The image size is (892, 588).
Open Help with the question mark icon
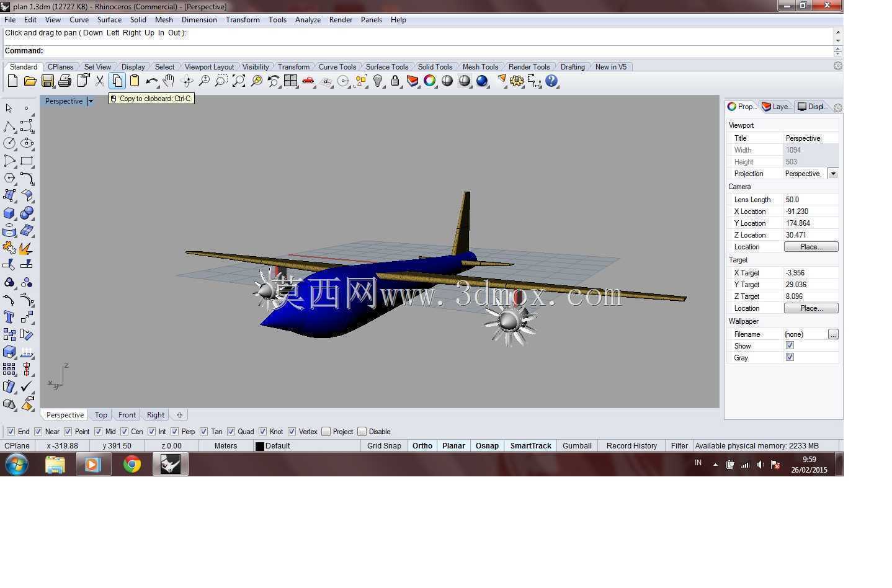(551, 81)
